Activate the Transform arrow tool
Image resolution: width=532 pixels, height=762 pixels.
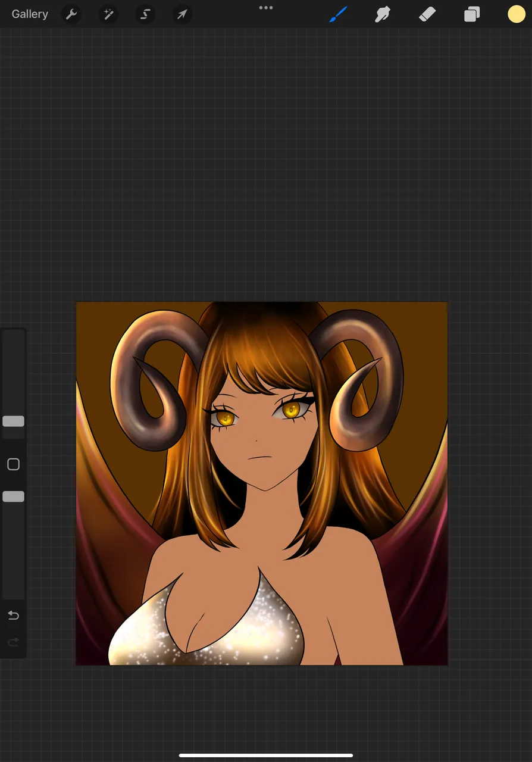(x=182, y=14)
